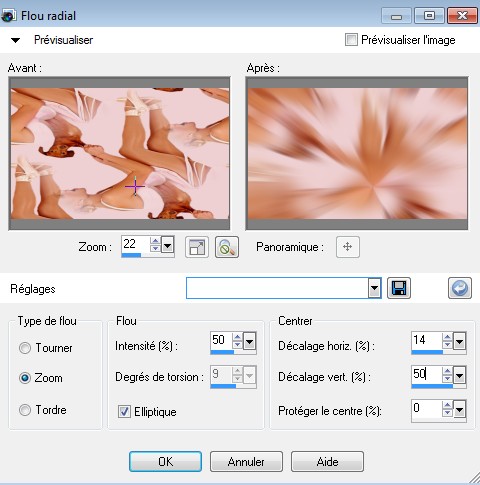Click the Panoramique pan arrows icon
This screenshot has height=485, width=480.
[x=348, y=247]
